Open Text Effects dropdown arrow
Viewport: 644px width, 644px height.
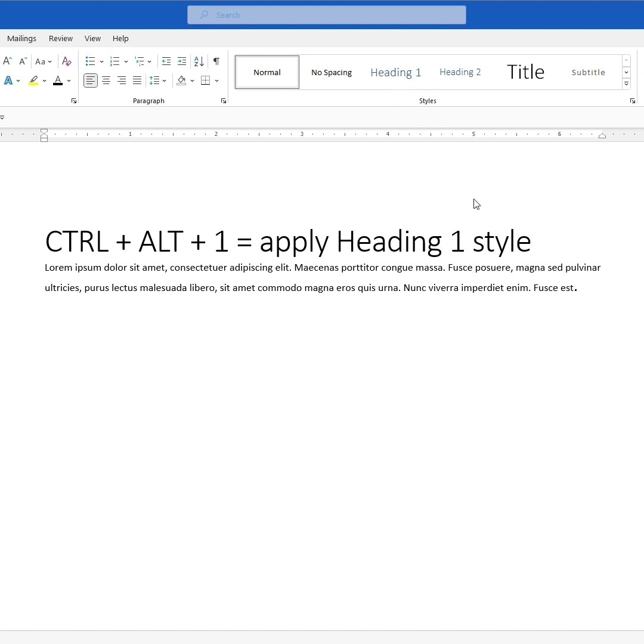18,81
